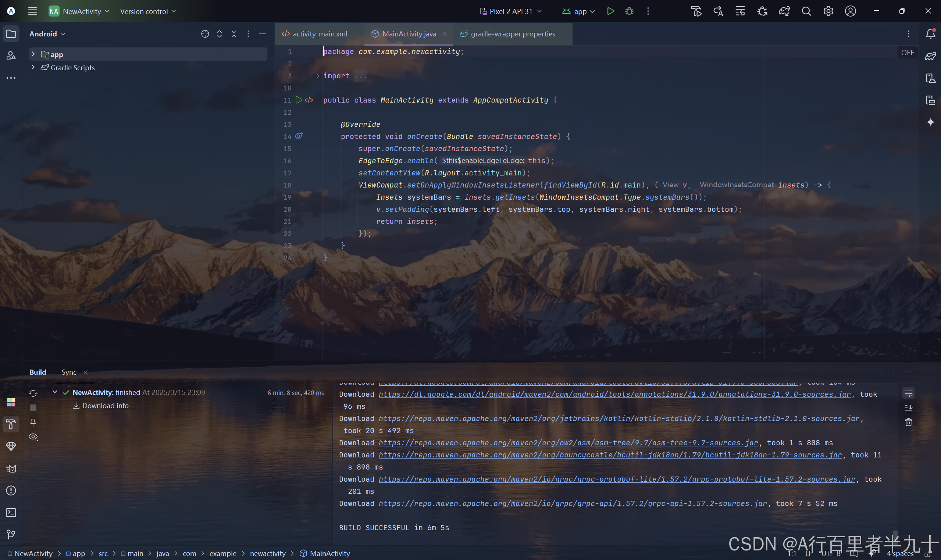Open the Gemini sparkle icon on right sidebar

tap(930, 122)
